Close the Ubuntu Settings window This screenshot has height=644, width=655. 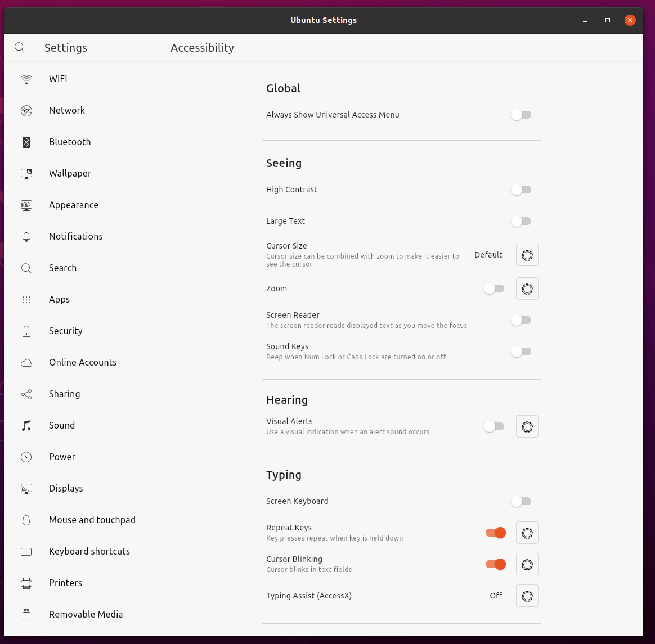pos(630,20)
